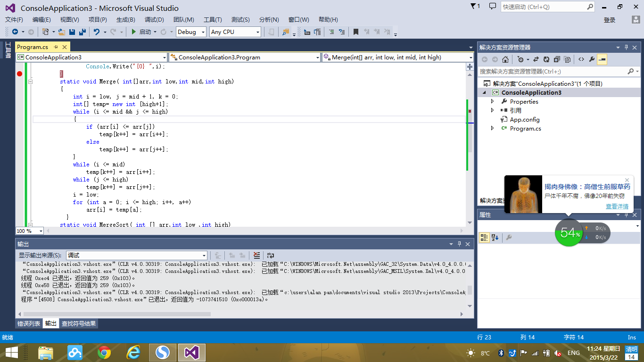Image resolution: width=644 pixels, height=362 pixels.
Task: Click the View Code angle-brackets icon
Action: [581, 59]
